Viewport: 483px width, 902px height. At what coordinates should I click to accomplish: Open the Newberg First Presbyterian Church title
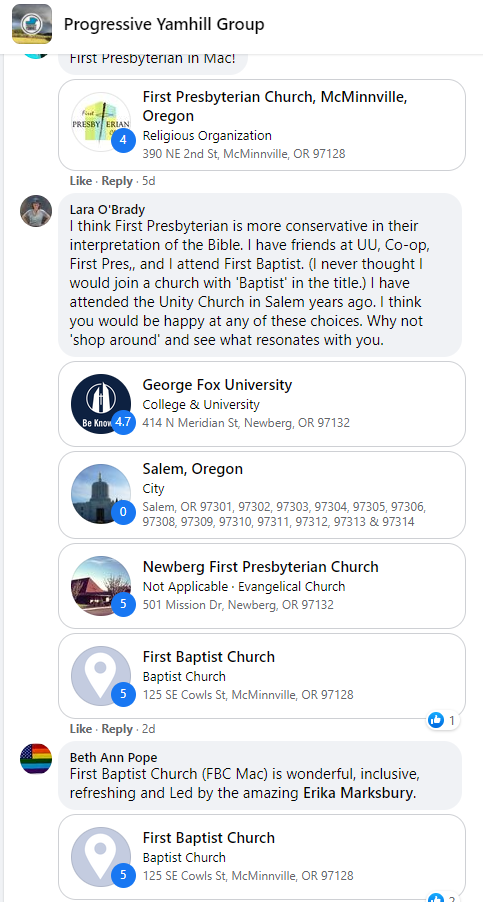(260, 567)
